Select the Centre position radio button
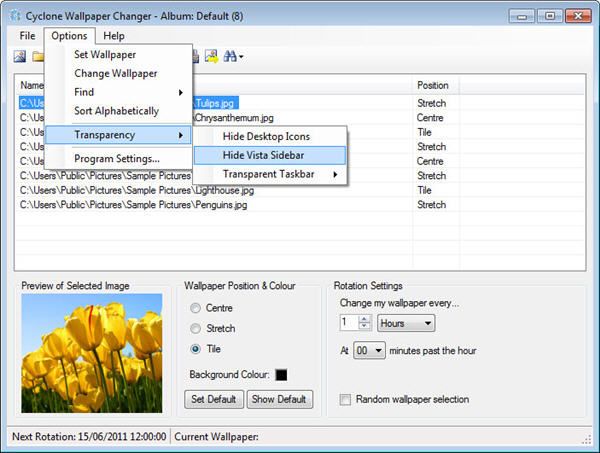Viewport: 600px width, 453px height. point(196,308)
